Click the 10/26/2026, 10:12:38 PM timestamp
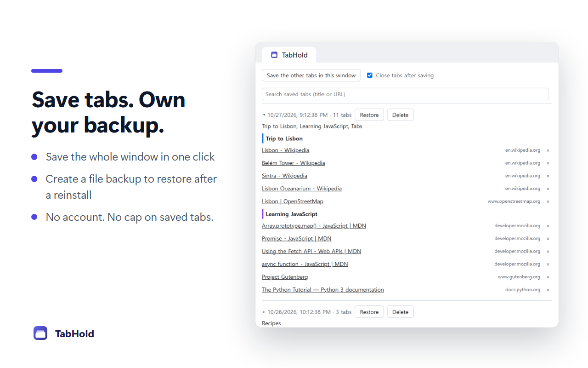 [299, 312]
